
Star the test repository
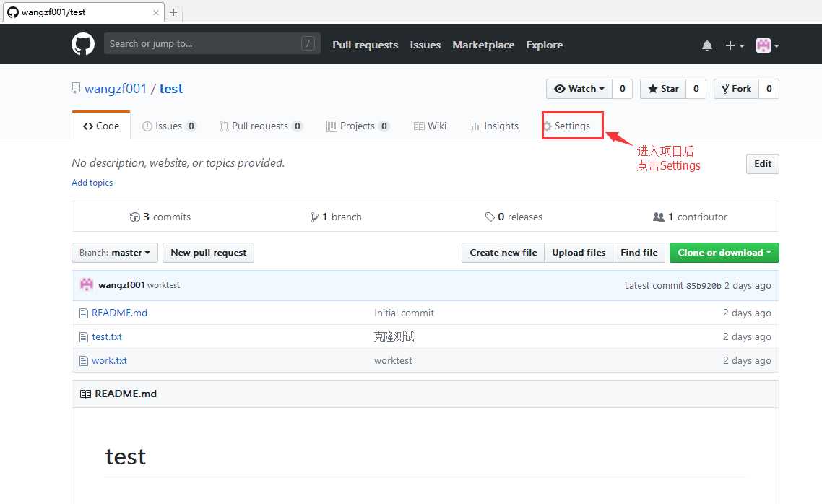[x=664, y=89]
